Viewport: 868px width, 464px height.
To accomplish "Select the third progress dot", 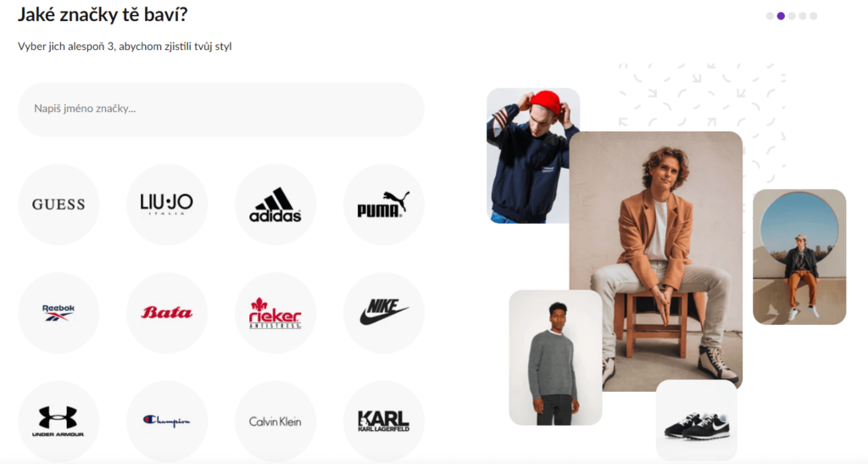I will click(x=792, y=16).
